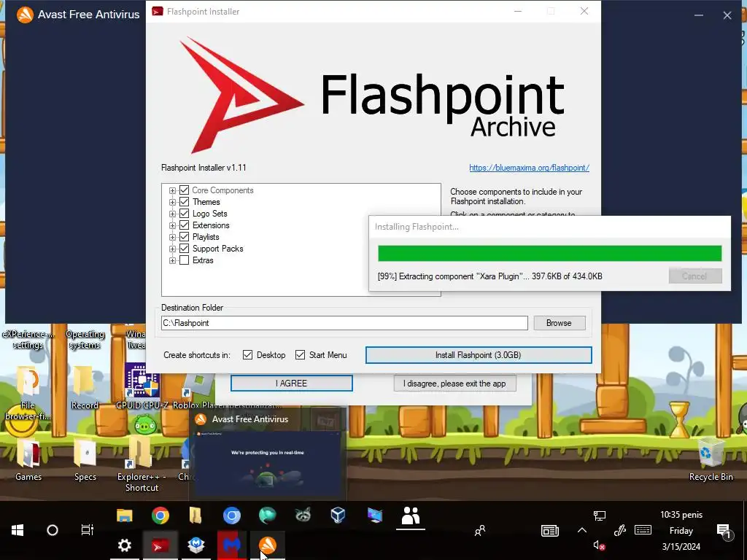Image resolution: width=747 pixels, height=560 pixels.
Task: Uncheck the Playlists checkbox
Action: 185,237
